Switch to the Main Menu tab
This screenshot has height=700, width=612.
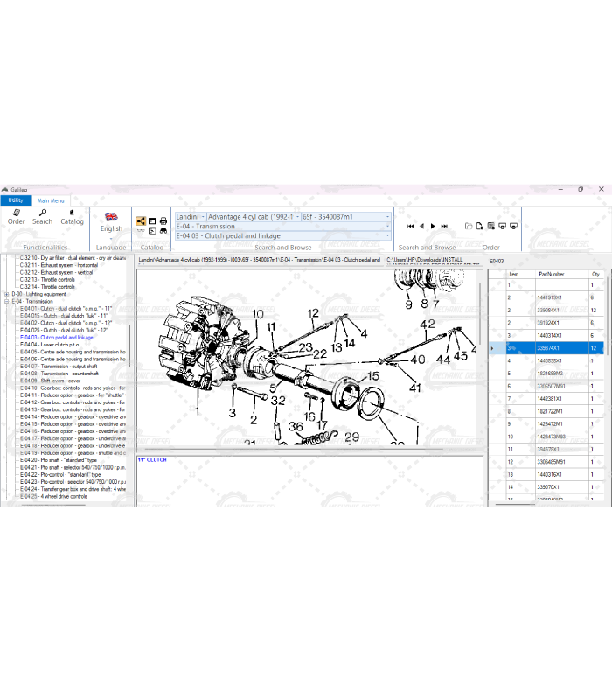pyautogui.click(x=50, y=200)
